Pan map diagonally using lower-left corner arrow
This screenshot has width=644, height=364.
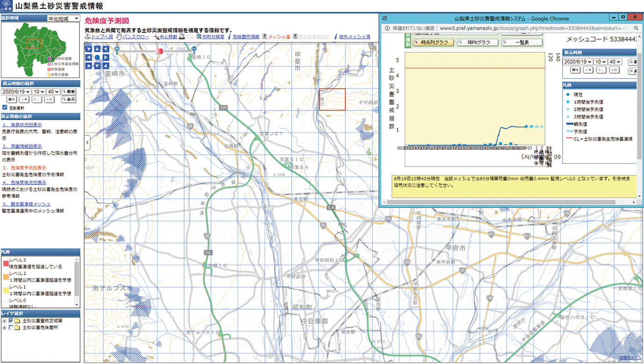(89, 66)
